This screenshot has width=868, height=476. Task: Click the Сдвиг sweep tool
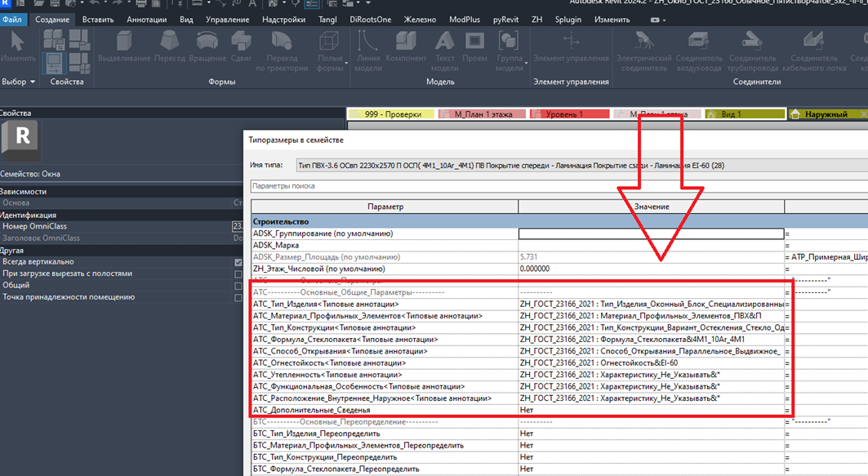click(241, 46)
